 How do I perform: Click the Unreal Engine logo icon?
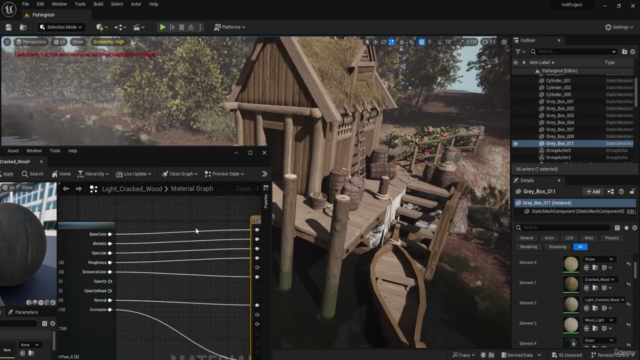[9, 9]
